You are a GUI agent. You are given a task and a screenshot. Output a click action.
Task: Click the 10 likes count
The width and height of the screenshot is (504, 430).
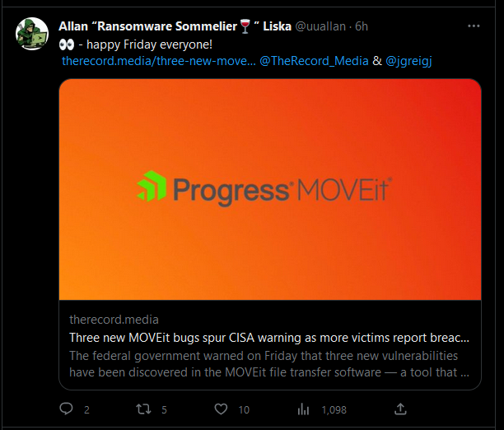pyautogui.click(x=244, y=409)
